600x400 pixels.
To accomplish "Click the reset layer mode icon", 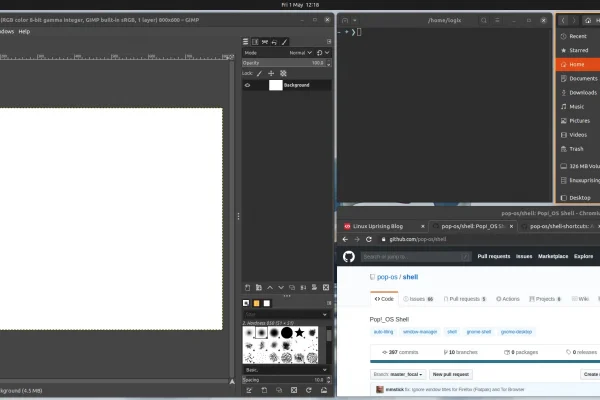I will (x=320, y=53).
